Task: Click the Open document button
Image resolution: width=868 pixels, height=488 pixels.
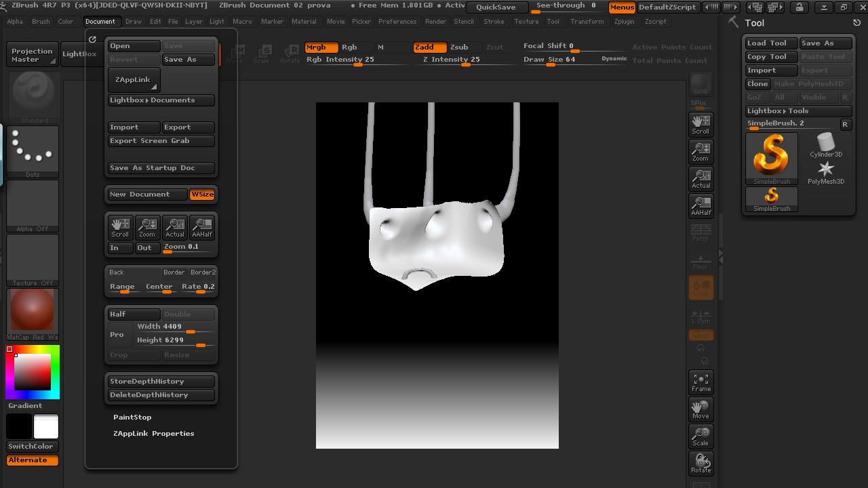Action: [x=134, y=46]
